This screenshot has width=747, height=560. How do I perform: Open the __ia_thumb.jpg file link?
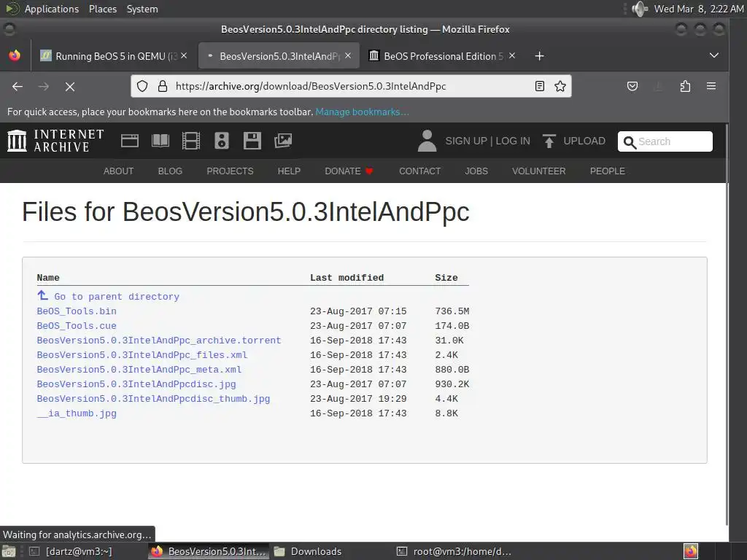pyautogui.click(x=77, y=413)
